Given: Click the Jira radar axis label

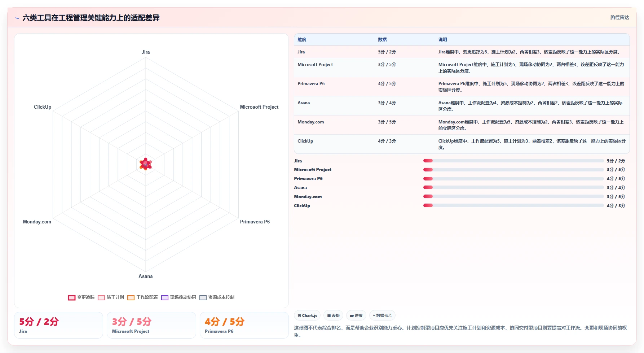Looking at the screenshot, I should (x=145, y=52).
